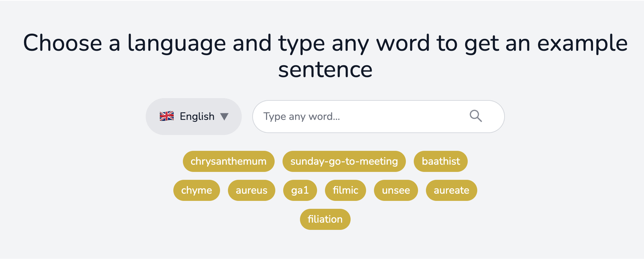
Task: Pick the "chyme" example word
Action: [x=196, y=190]
